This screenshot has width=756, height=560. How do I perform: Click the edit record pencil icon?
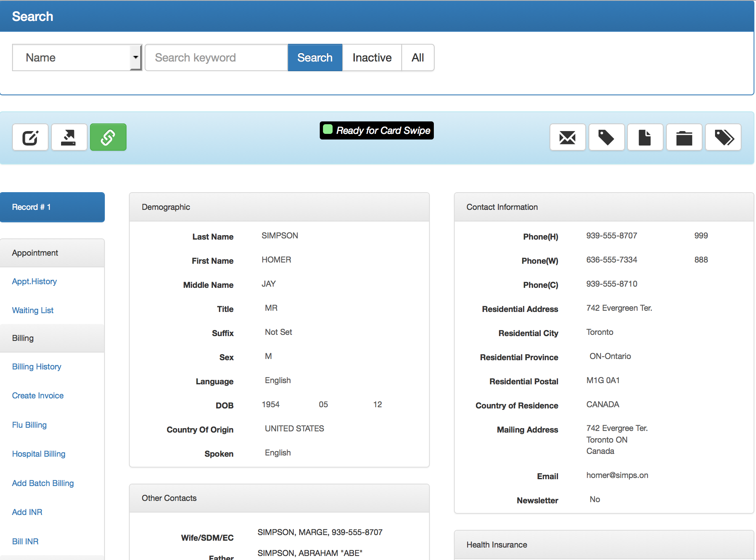(30, 137)
